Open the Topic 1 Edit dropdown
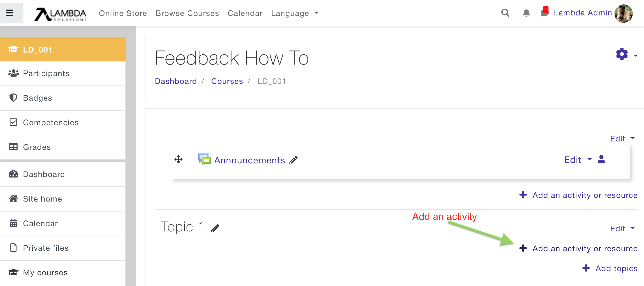The image size is (644, 286). pos(622,229)
